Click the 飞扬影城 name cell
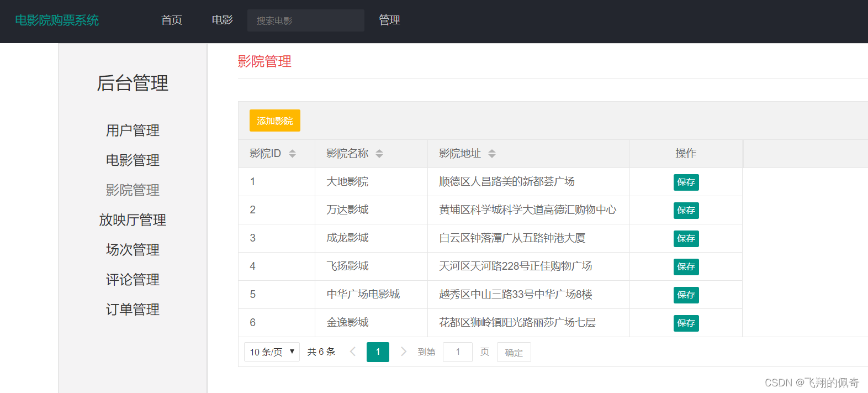Viewport: 868px width, 393px height. 372,266
